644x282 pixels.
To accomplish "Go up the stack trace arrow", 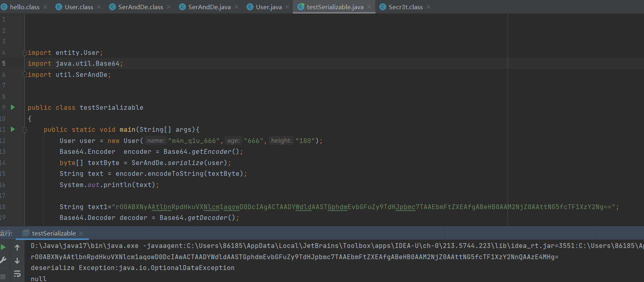I will 17,248.
